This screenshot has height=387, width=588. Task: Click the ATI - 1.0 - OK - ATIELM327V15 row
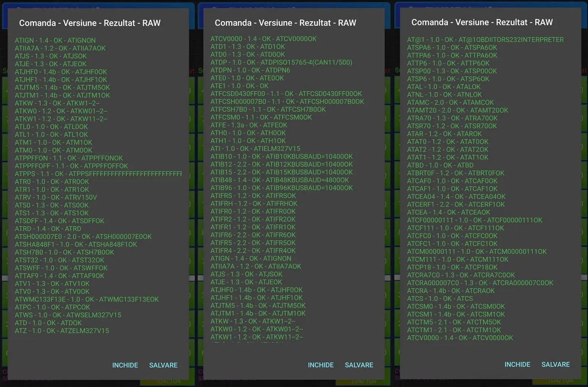coord(255,149)
